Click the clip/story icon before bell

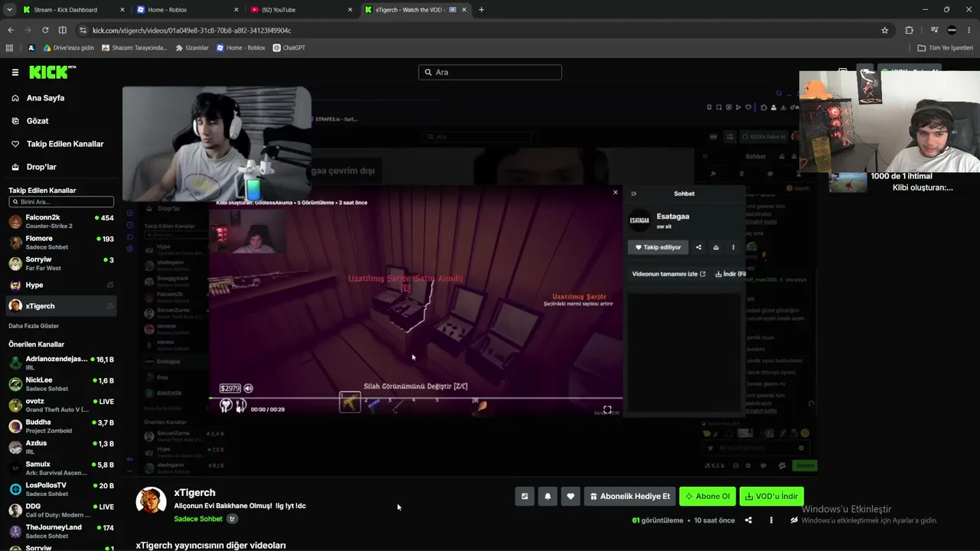pos(524,497)
